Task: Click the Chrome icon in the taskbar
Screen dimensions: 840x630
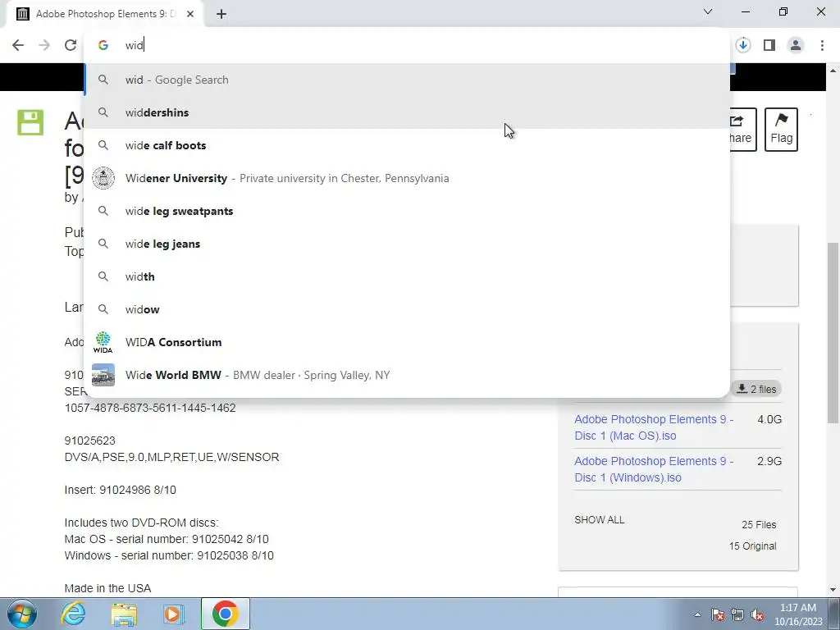Action: point(225,614)
